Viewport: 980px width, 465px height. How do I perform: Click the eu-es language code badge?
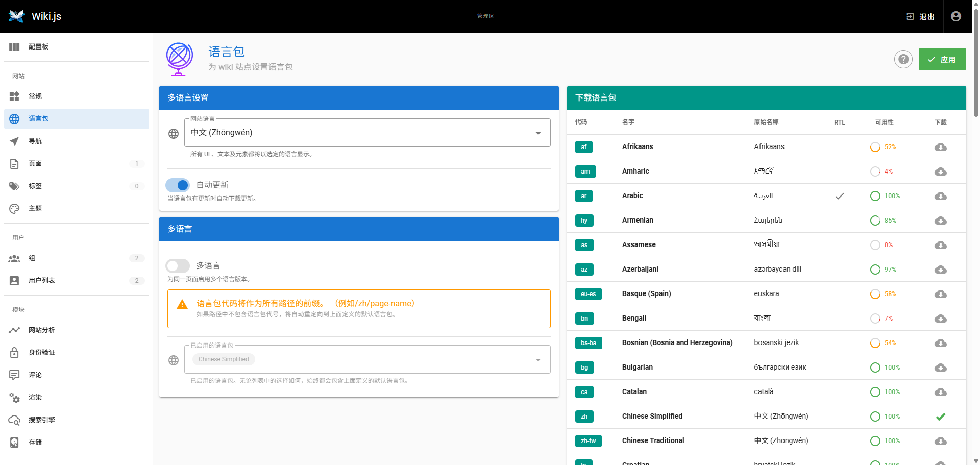click(x=588, y=294)
